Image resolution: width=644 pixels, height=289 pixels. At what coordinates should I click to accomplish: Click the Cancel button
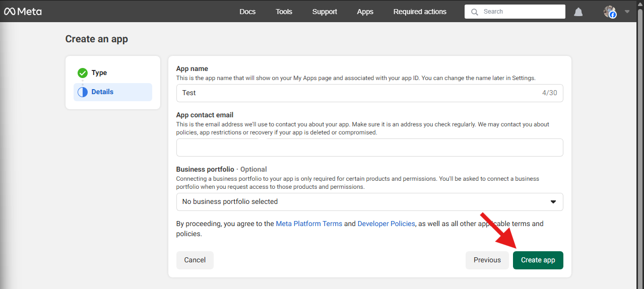(195, 260)
